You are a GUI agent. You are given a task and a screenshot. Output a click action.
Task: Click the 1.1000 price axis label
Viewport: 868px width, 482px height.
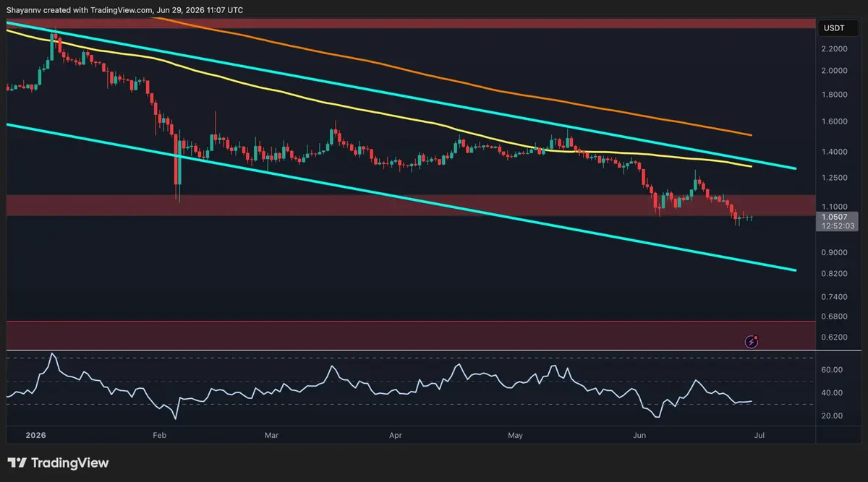tap(835, 206)
